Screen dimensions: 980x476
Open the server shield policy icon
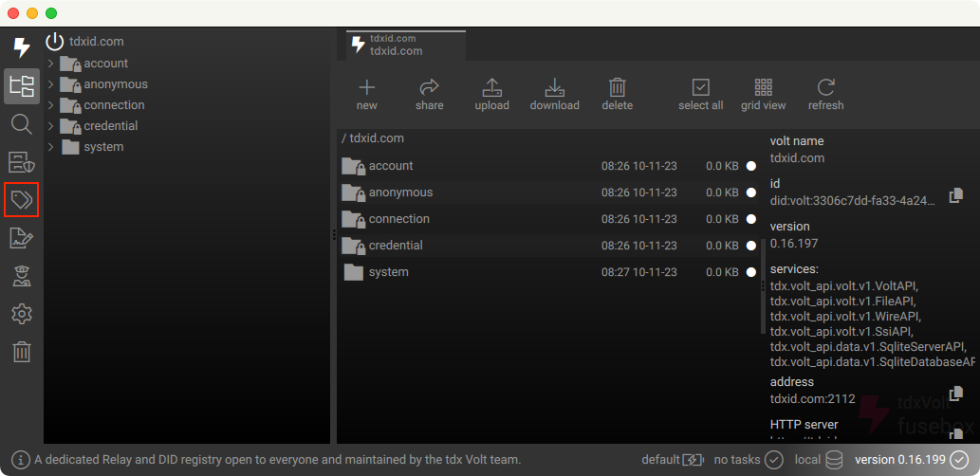[22, 162]
